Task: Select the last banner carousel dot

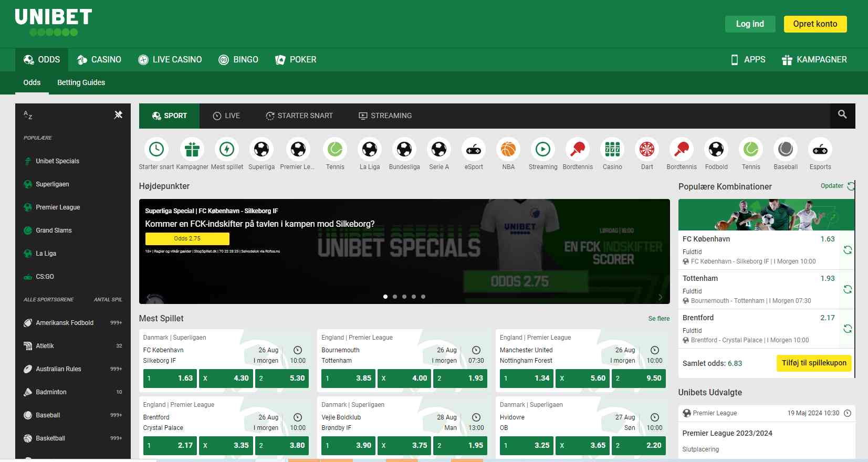Action: 423,297
